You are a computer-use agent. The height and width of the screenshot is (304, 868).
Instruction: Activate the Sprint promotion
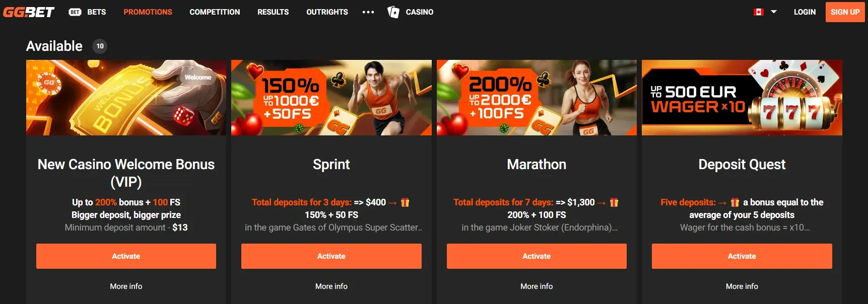coord(331,256)
